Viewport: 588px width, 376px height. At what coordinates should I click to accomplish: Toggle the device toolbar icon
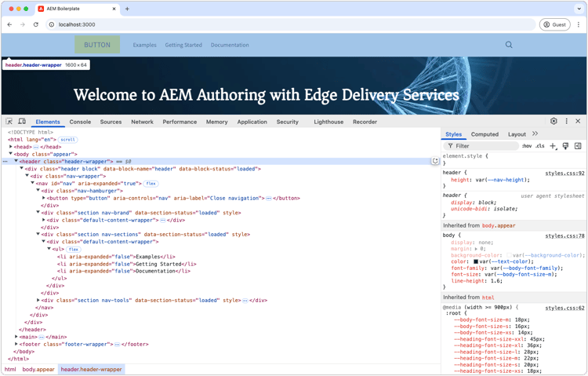click(22, 122)
